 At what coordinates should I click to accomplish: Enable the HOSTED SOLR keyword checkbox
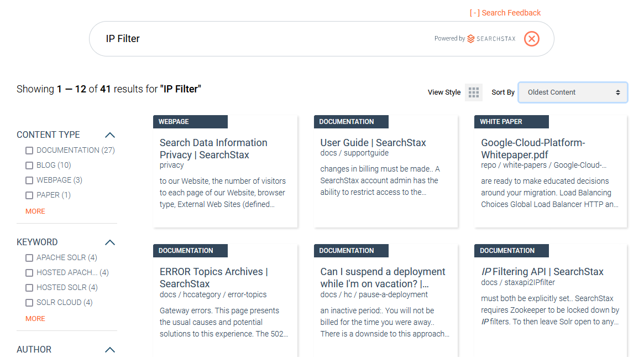tap(29, 287)
